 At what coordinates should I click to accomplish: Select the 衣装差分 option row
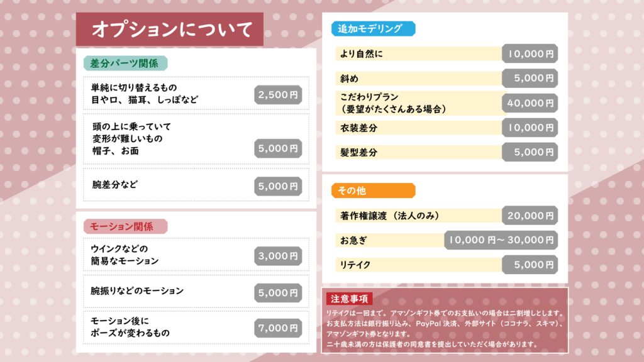pos(447,128)
